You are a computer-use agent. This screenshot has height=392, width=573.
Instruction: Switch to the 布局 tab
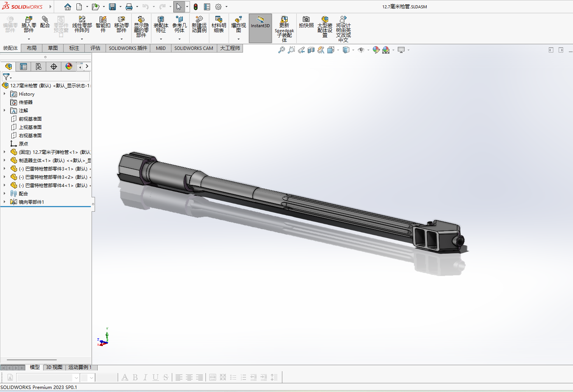pos(32,48)
